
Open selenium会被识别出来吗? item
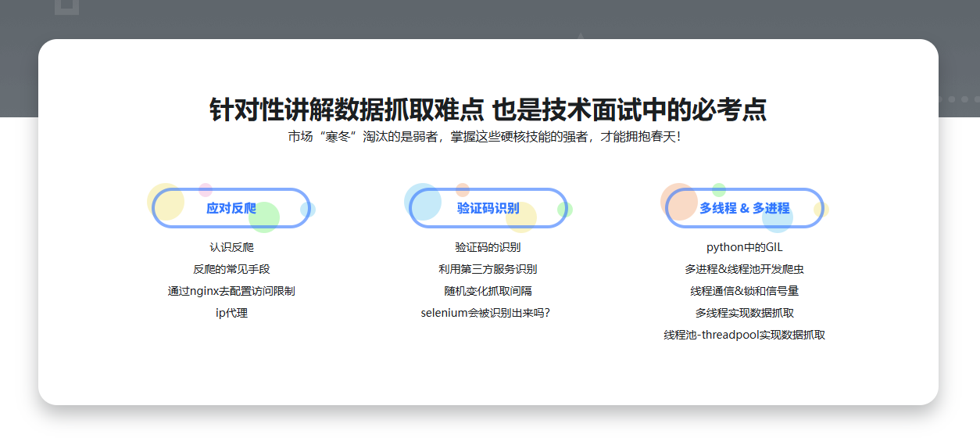tap(488, 313)
